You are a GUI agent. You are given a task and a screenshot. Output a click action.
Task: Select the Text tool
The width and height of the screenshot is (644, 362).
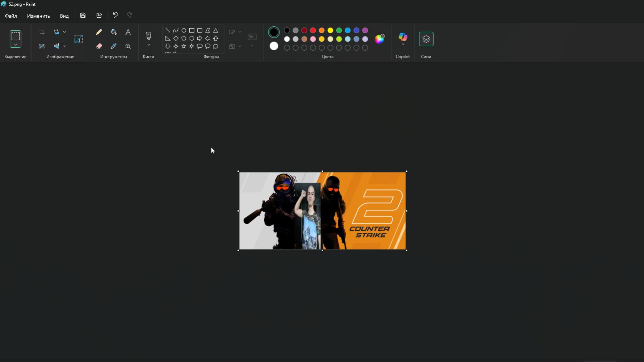click(x=128, y=32)
